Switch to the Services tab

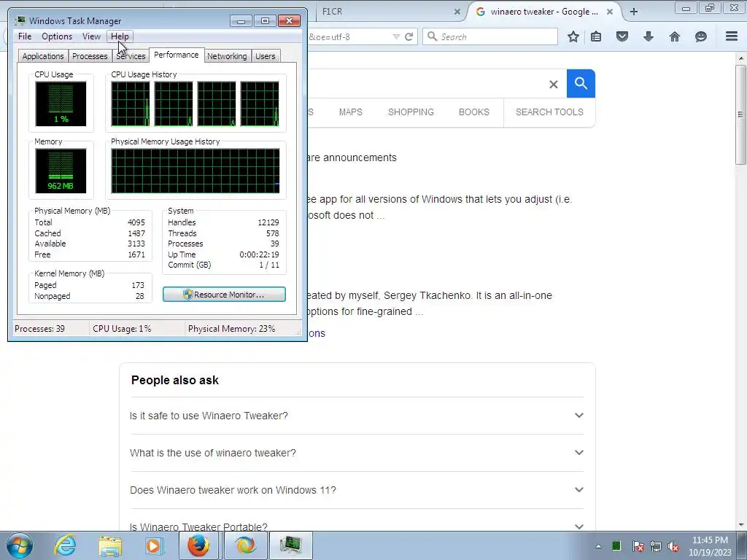click(131, 56)
